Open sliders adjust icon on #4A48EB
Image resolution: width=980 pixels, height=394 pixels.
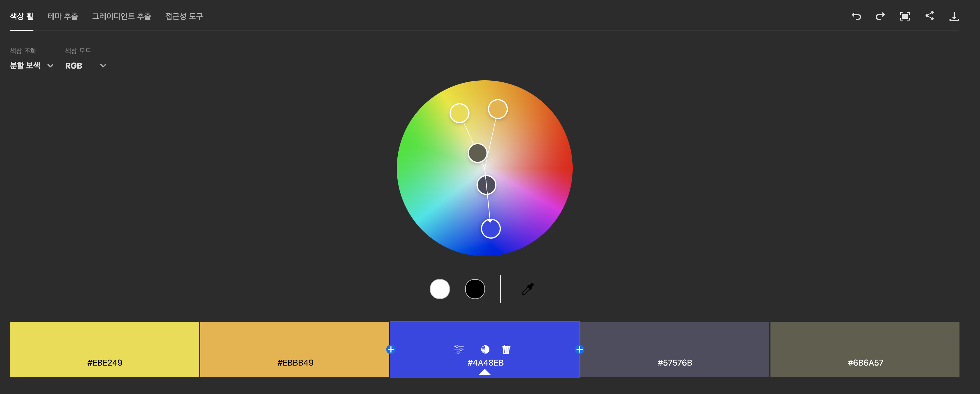coord(459,349)
